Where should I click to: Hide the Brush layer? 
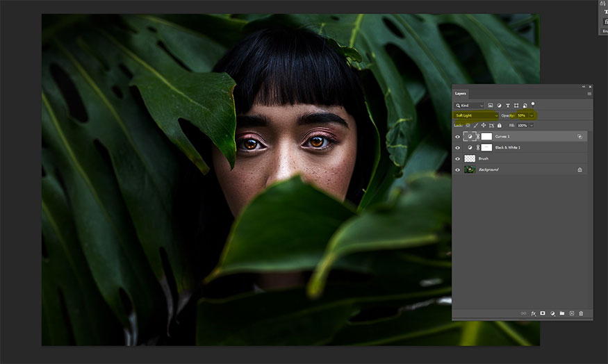coord(457,158)
